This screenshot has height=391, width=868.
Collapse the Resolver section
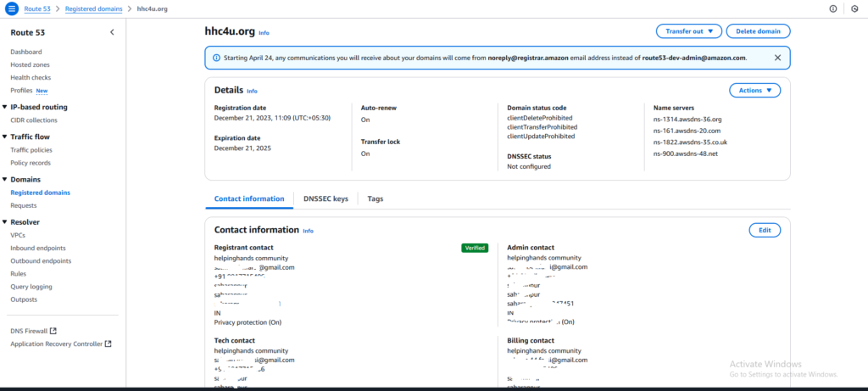click(5, 222)
